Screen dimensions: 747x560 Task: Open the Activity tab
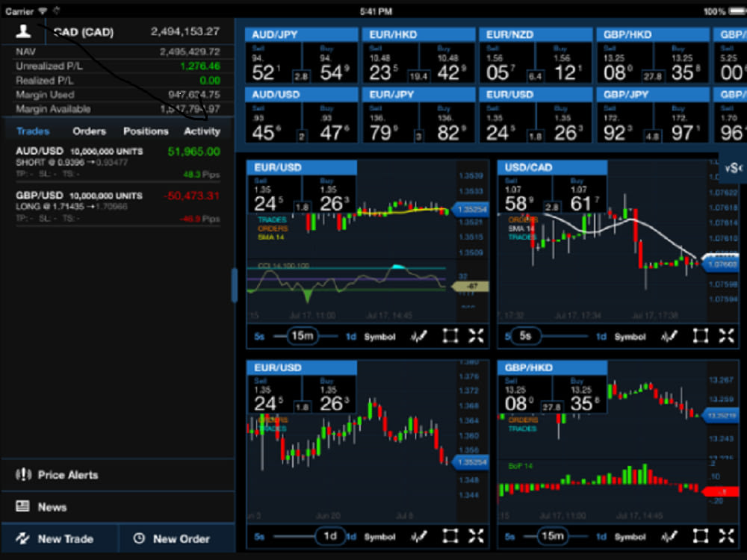(202, 131)
